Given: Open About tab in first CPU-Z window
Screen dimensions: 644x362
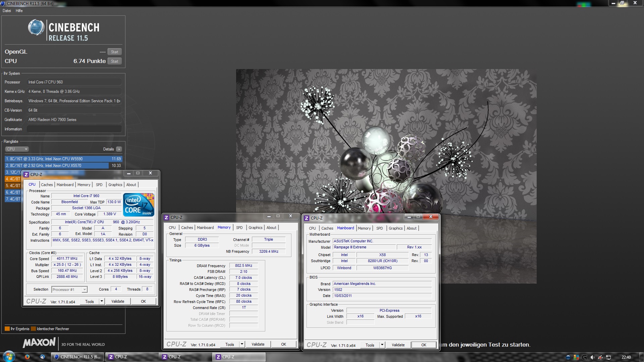Looking at the screenshot, I should (131, 185).
